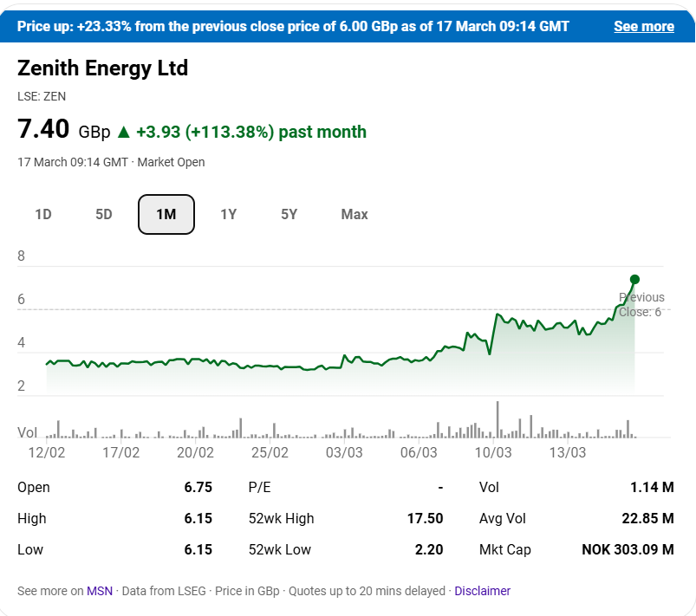Click the 52wk High value 17.50
The height and width of the screenshot is (616, 696).
click(x=426, y=518)
